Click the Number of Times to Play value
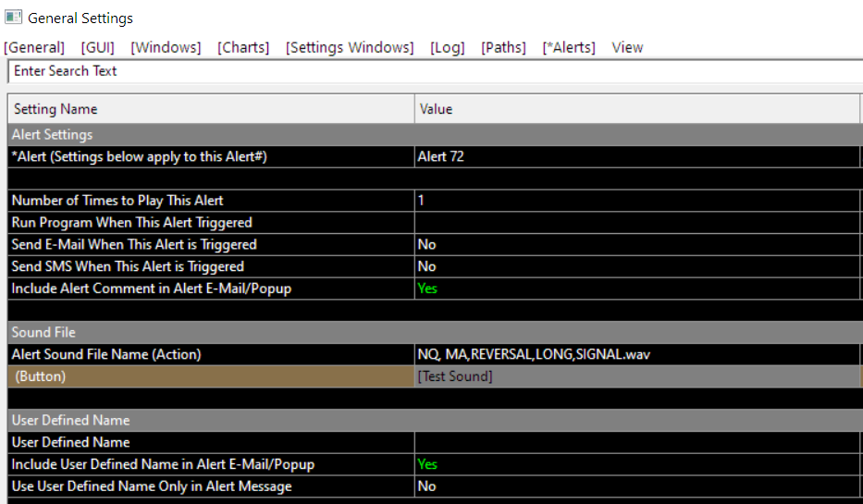 (636, 201)
